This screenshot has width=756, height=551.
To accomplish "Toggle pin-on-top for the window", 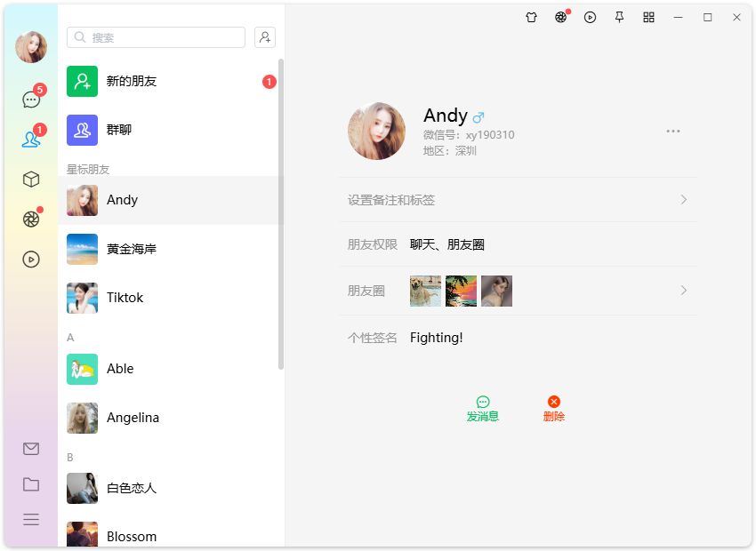I will pyautogui.click(x=619, y=17).
